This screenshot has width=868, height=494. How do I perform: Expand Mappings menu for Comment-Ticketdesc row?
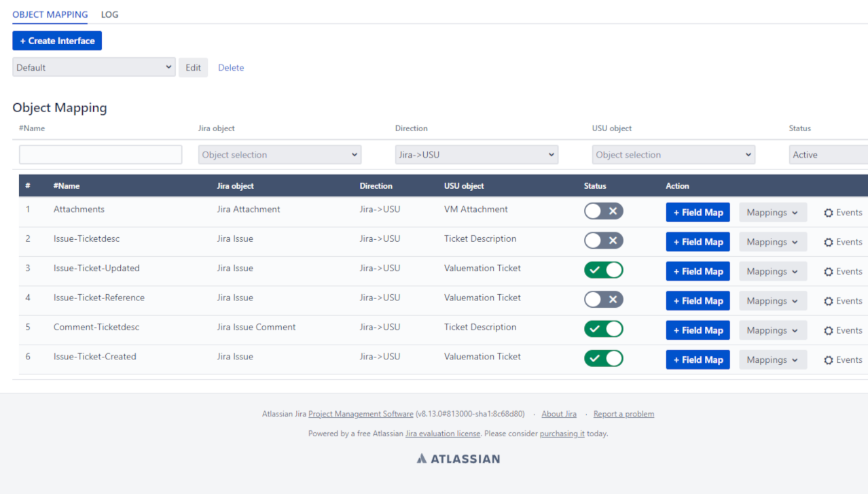point(773,330)
